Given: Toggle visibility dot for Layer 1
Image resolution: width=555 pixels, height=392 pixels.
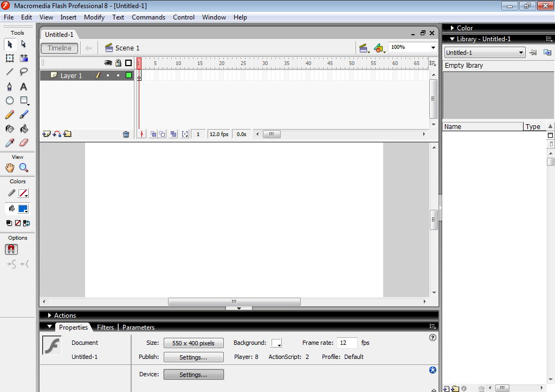Looking at the screenshot, I should click(108, 75).
